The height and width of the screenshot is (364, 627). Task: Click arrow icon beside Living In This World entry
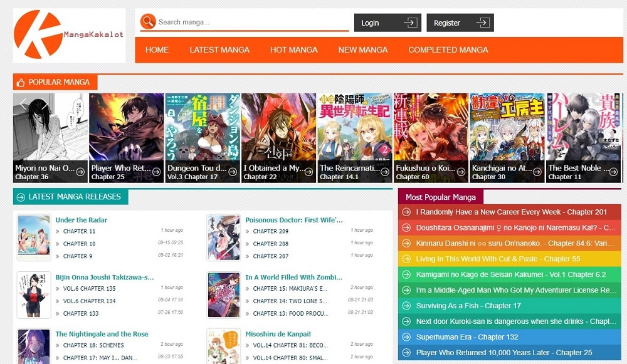coord(406,259)
